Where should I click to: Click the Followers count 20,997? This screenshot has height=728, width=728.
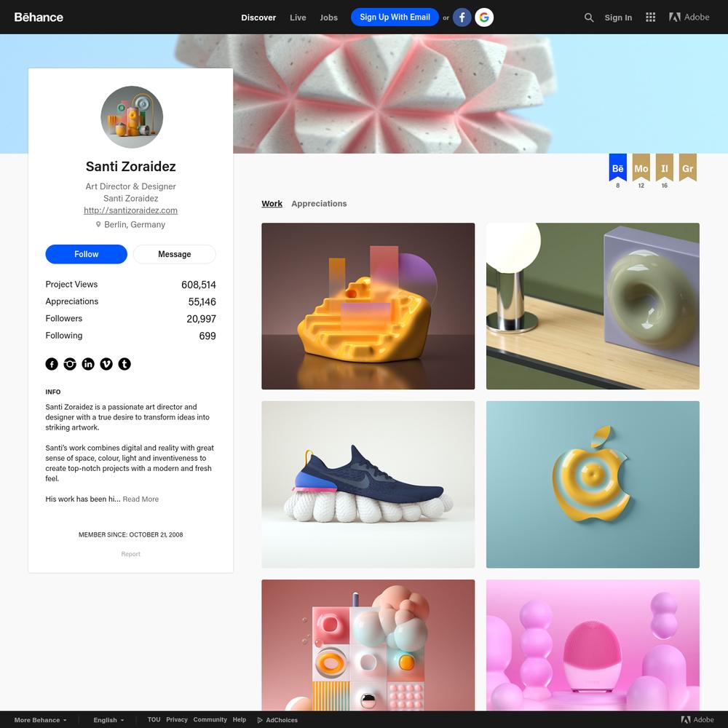(201, 319)
